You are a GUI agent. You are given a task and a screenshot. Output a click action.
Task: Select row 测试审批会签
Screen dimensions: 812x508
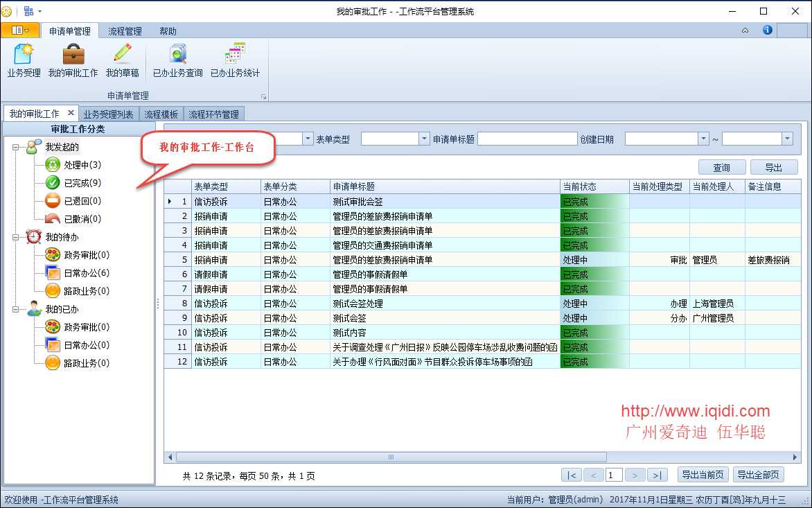pyautogui.click(x=482, y=202)
